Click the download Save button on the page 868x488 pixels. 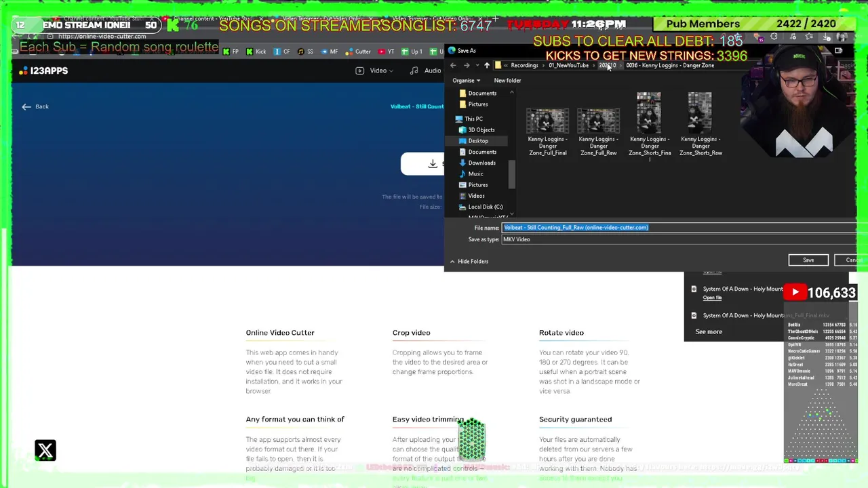pos(422,164)
